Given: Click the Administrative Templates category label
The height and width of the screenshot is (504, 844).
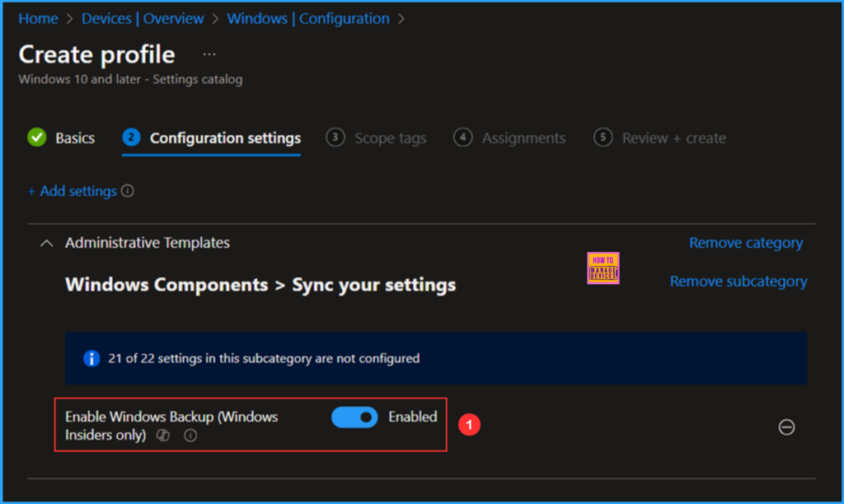Looking at the screenshot, I should (148, 243).
